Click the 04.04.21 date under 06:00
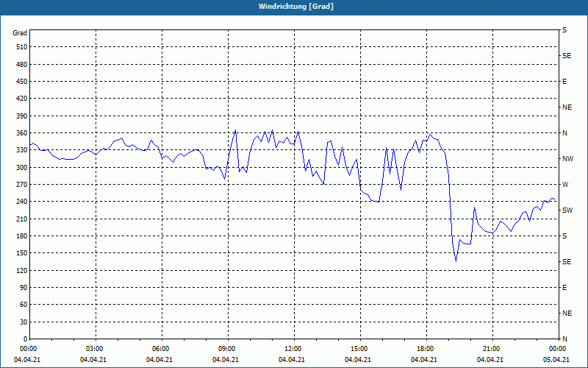 [159, 360]
